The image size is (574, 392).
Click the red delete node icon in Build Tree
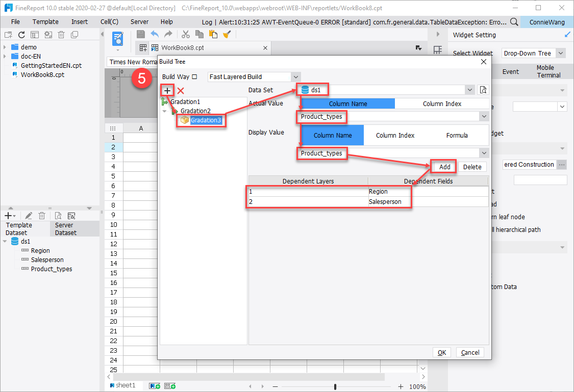tap(181, 90)
